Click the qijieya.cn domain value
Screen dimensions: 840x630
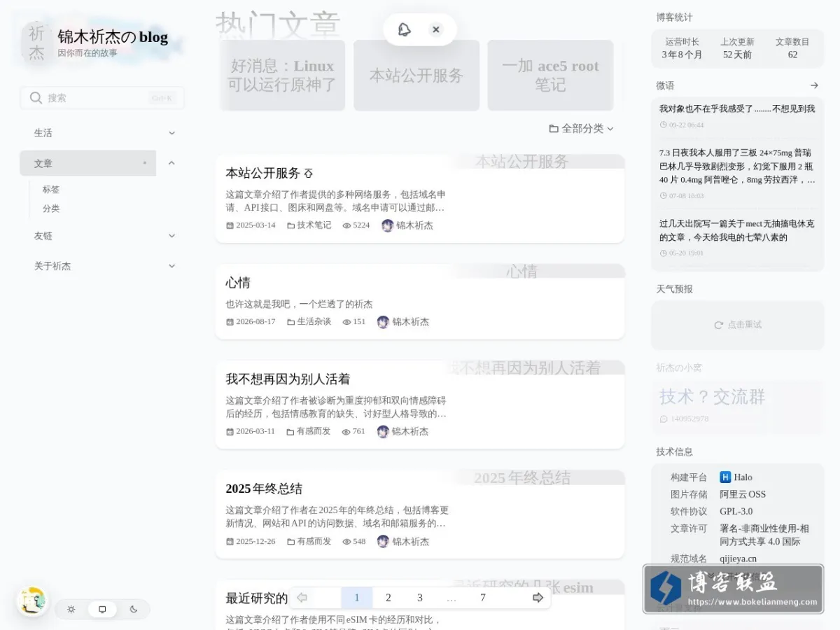click(x=738, y=559)
